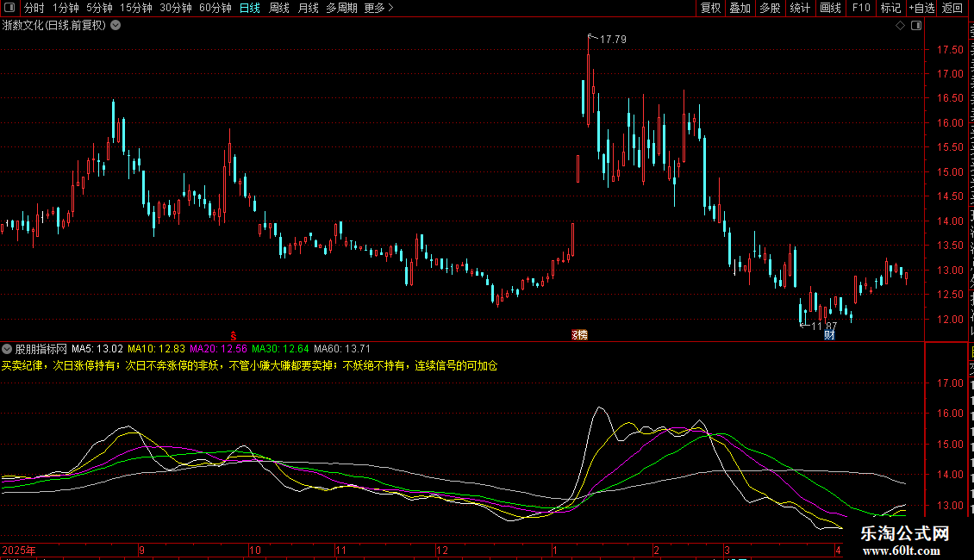Click the MA30: 12.64 value
Screen dimensions: 974x560
click(280, 349)
